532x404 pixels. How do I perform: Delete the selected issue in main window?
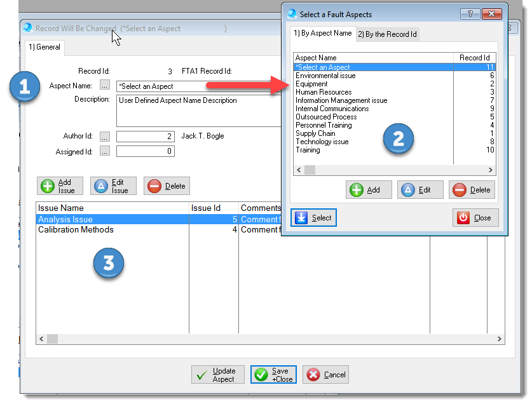pyautogui.click(x=167, y=186)
